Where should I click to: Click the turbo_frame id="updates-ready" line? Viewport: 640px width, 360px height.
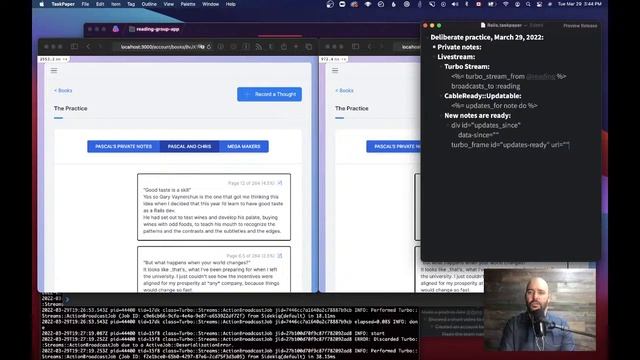click(x=510, y=145)
